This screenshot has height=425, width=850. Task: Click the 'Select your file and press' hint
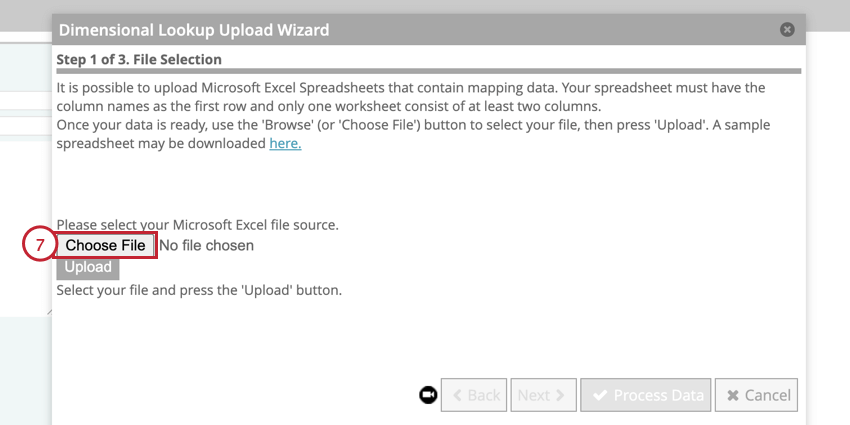[x=199, y=291]
